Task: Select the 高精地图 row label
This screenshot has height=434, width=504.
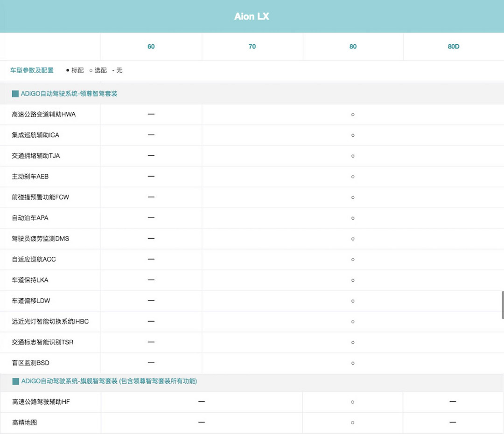Action: [x=24, y=422]
